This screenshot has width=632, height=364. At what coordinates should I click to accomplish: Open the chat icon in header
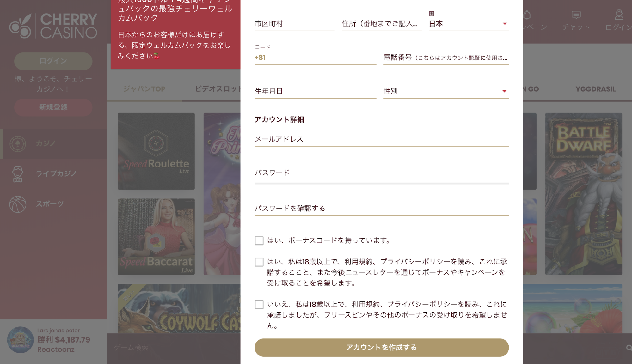tap(576, 15)
